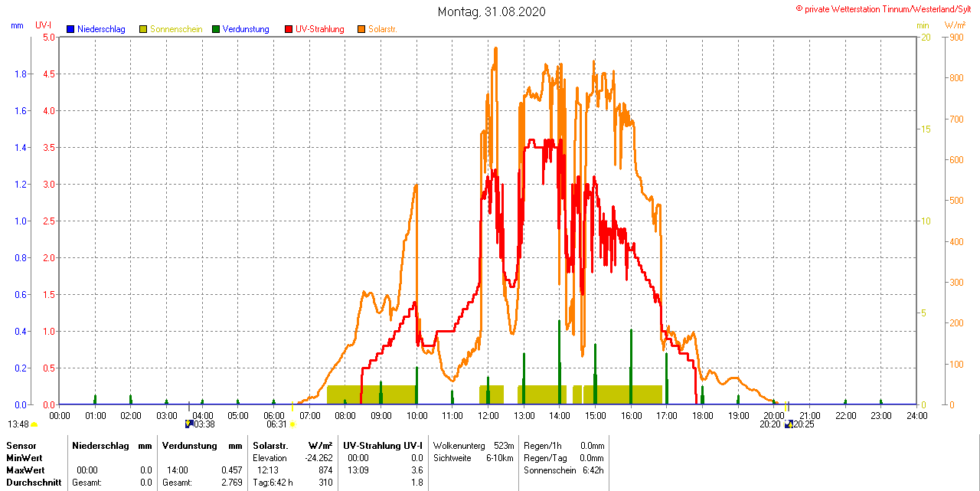
Task: Click the mm axis unit label
Action: (17, 26)
